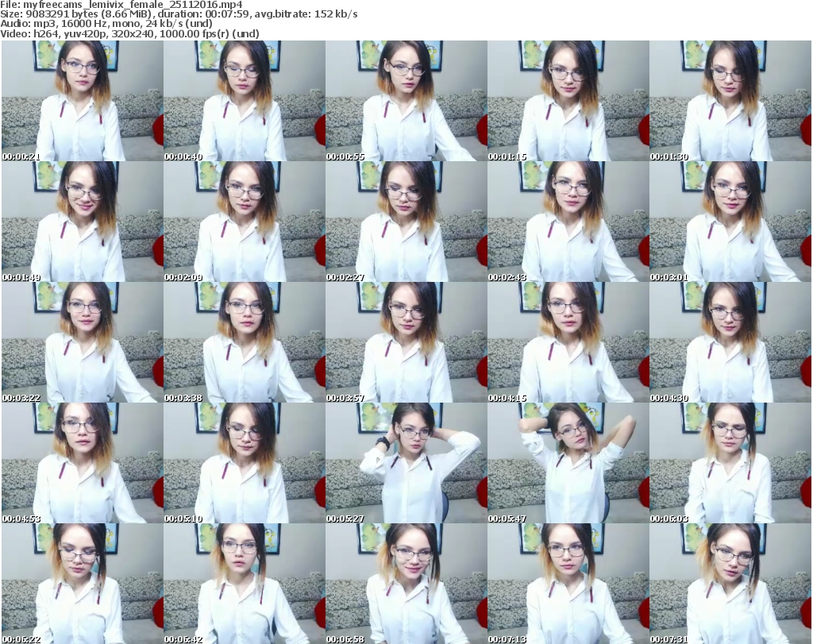The image size is (813, 644).
Task: Select the frame at 00:02:27
Action: click(406, 222)
